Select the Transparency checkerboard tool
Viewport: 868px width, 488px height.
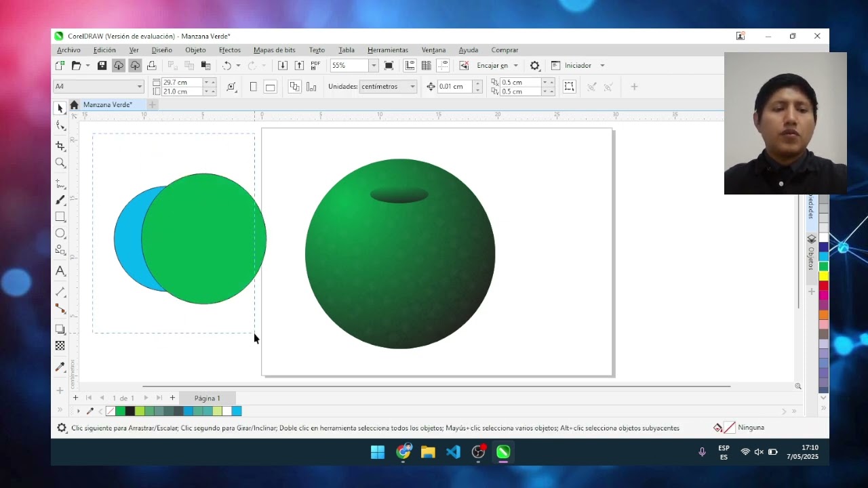[60, 346]
